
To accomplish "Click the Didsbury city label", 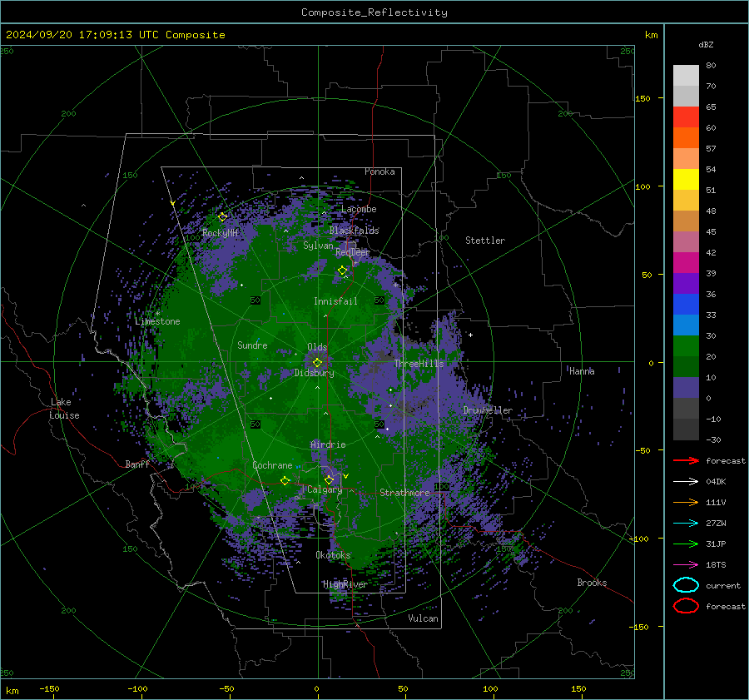I will pyautogui.click(x=314, y=373).
